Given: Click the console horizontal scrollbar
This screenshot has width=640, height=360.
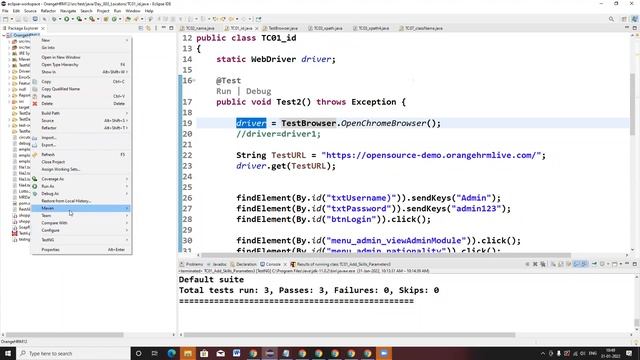Looking at the screenshot, I should point(350,335).
